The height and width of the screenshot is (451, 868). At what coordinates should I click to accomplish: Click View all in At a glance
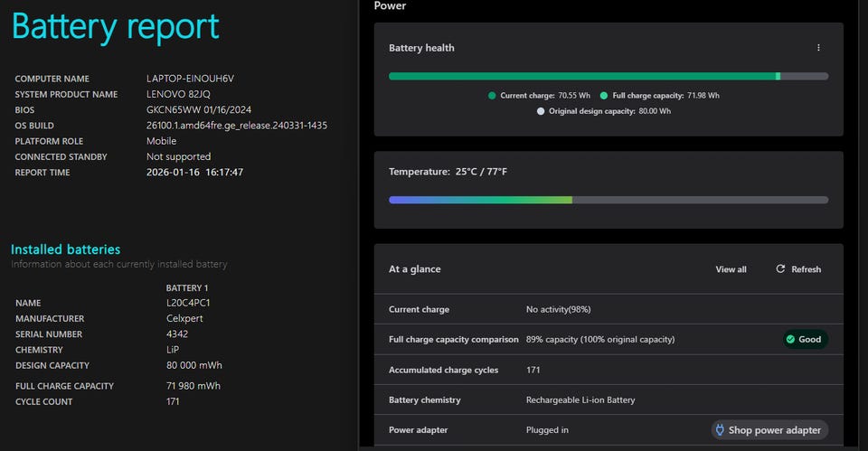(731, 269)
